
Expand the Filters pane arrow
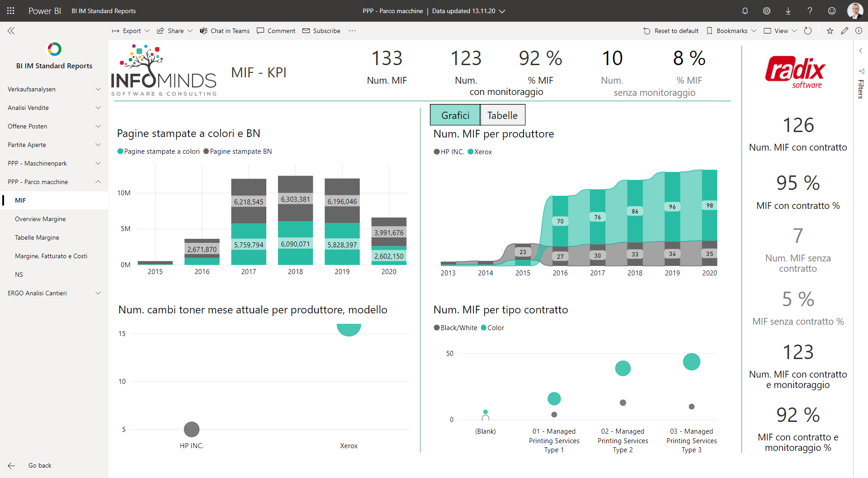(861, 51)
